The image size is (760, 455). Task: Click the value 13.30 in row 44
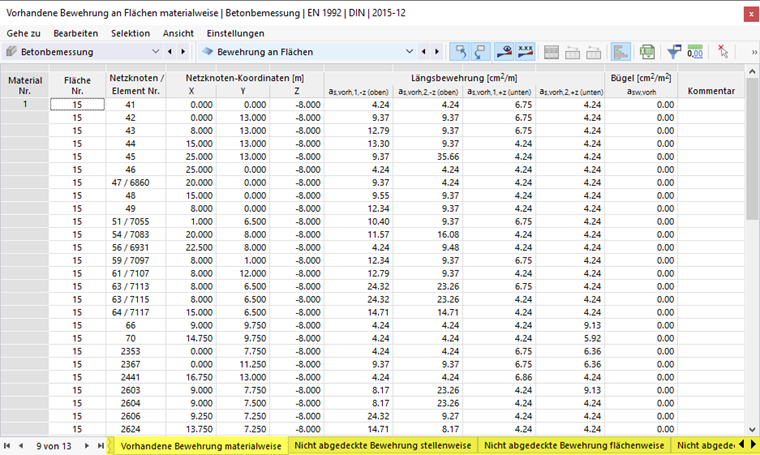359,143
